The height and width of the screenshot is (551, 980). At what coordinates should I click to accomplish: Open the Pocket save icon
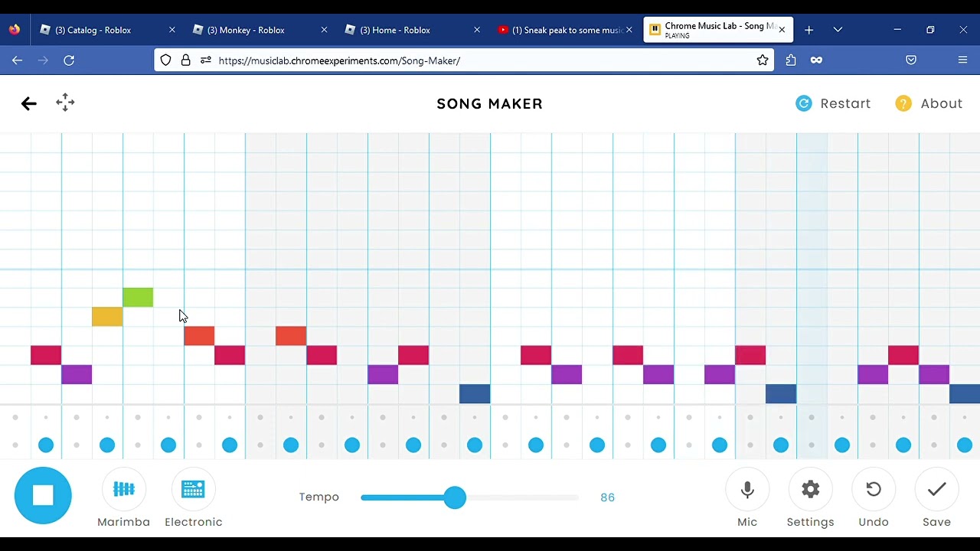click(x=911, y=60)
